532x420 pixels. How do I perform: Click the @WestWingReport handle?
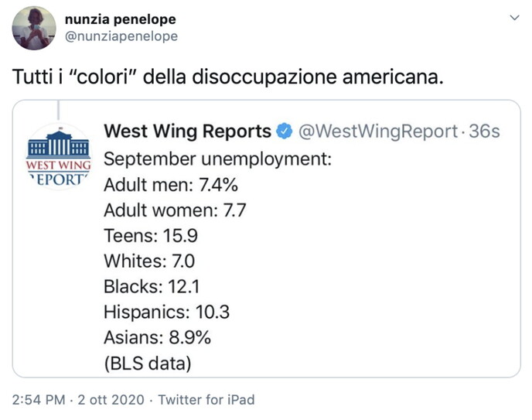tap(377, 131)
